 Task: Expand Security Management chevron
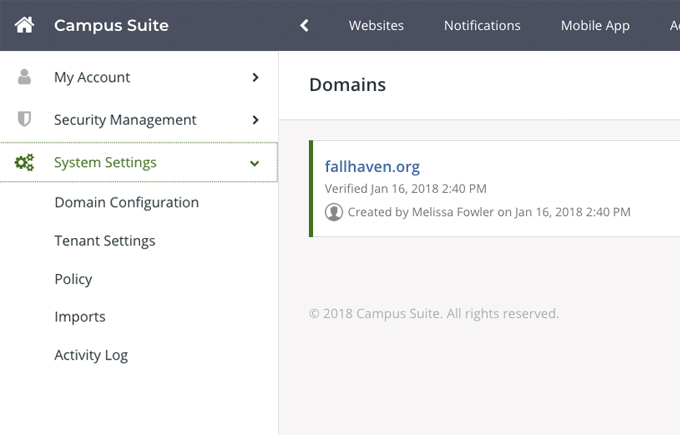pos(255,120)
